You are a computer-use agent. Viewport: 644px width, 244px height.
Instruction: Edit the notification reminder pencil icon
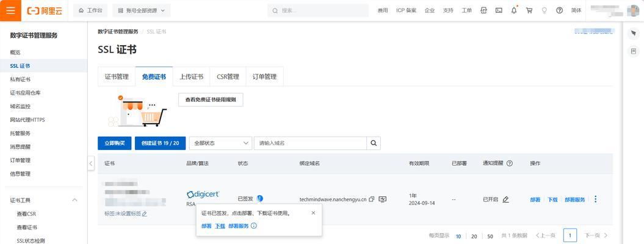tap(505, 199)
